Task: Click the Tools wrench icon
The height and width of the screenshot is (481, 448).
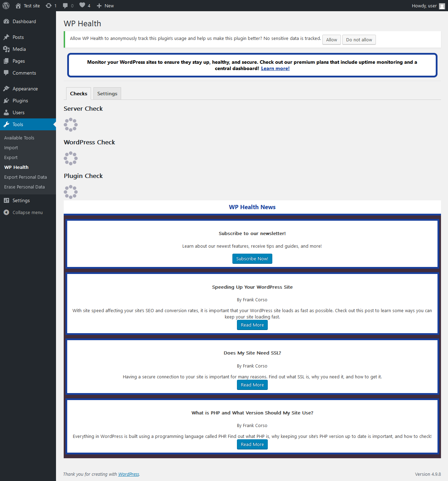Action: pos(6,124)
